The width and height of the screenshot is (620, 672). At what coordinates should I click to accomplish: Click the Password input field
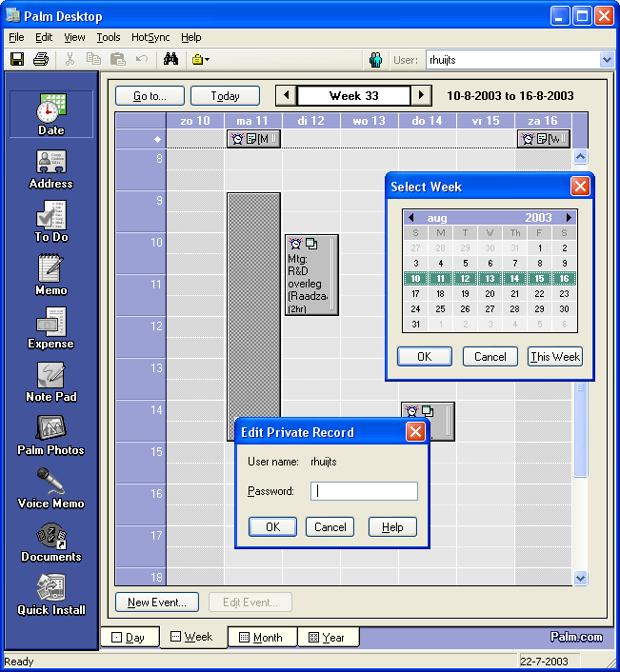[x=364, y=491]
